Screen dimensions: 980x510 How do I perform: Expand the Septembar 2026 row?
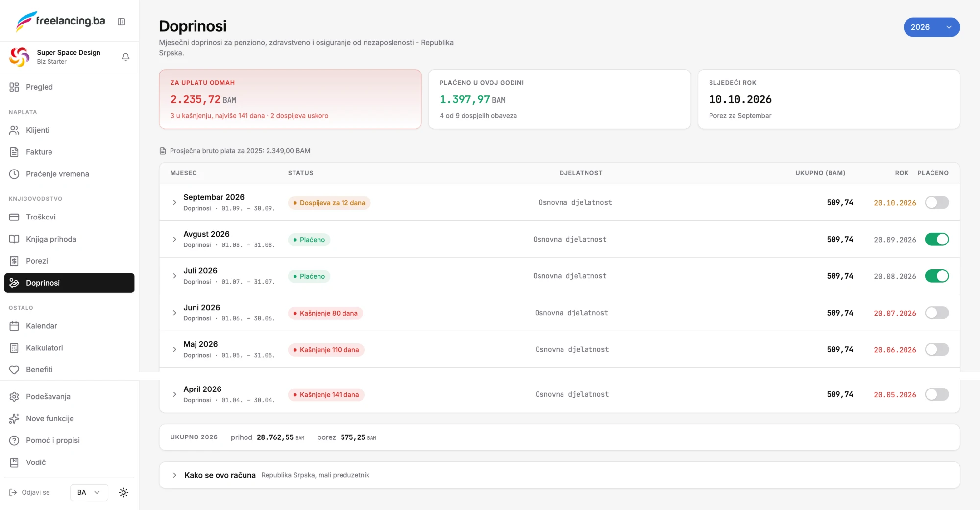pyautogui.click(x=174, y=202)
